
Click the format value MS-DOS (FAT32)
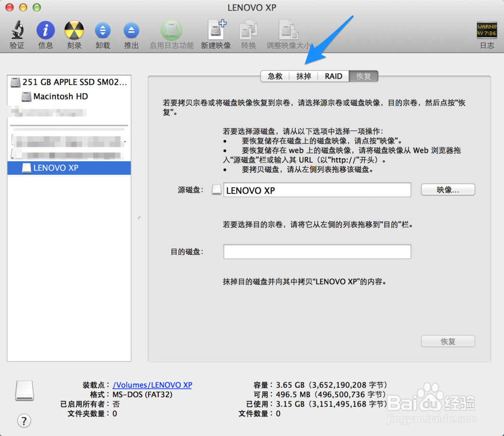point(143,394)
